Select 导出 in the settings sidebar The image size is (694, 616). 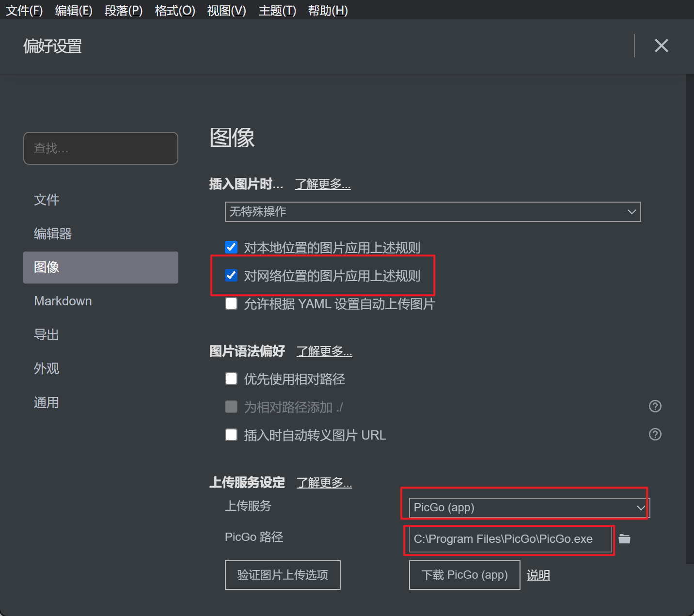pyautogui.click(x=101, y=335)
